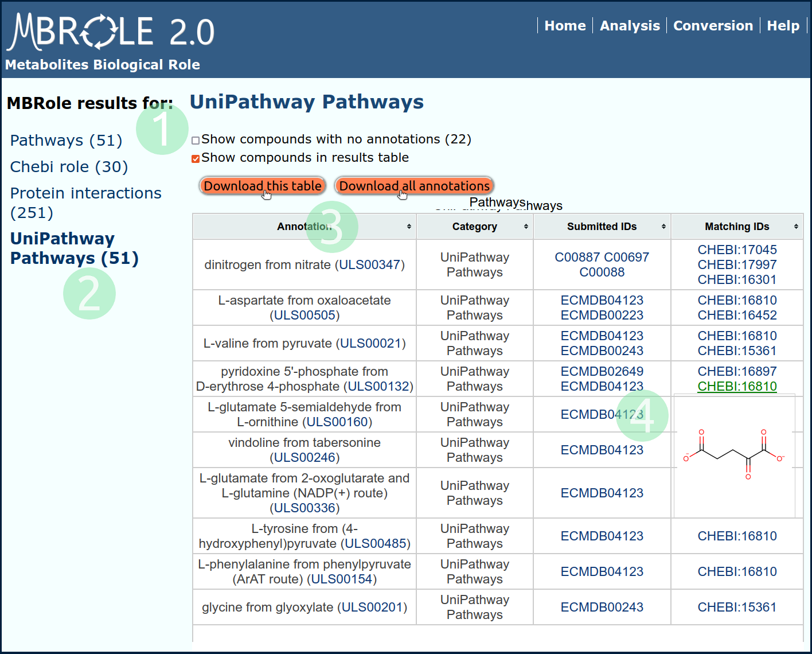812x654 pixels.
Task: Open ULS00336 annotation link
Action: (304, 508)
